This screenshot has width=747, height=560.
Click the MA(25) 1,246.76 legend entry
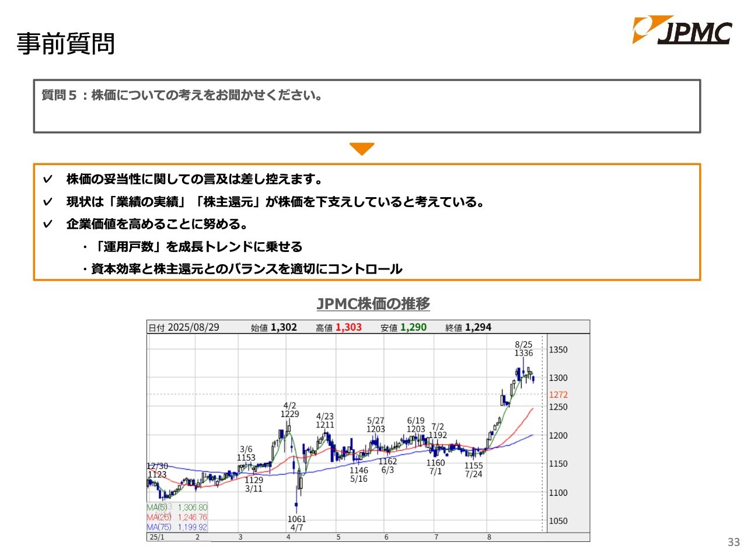tap(177, 517)
